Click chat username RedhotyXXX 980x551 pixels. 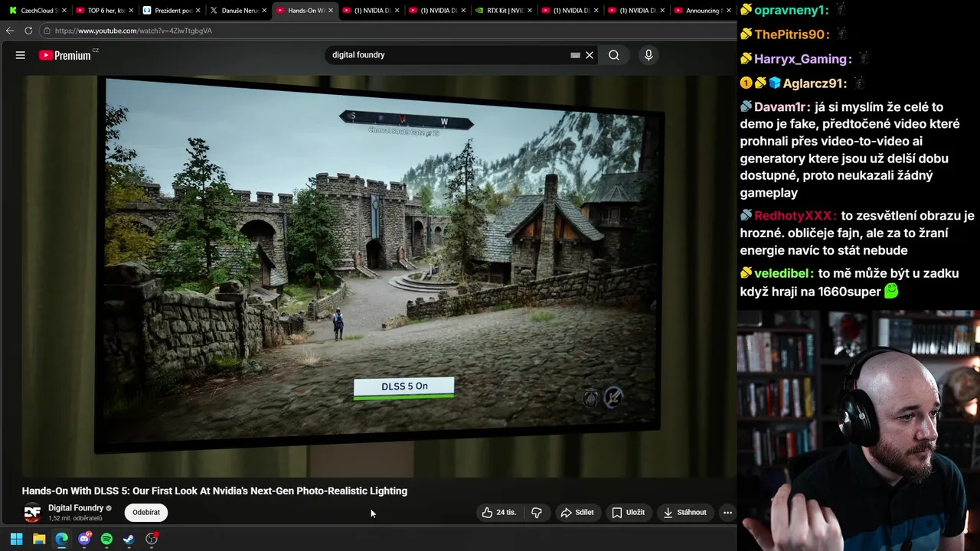click(792, 216)
